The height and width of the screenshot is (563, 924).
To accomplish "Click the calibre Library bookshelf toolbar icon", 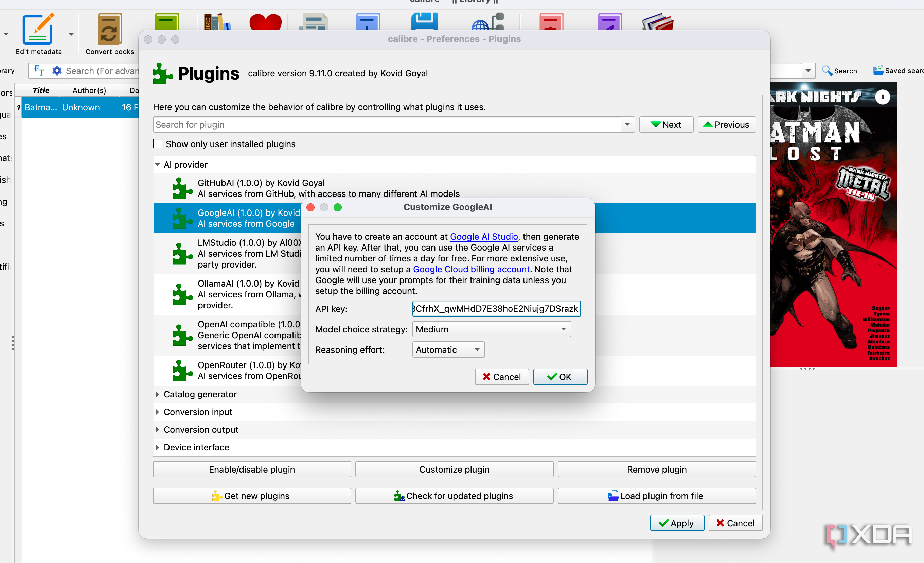I will point(217,21).
